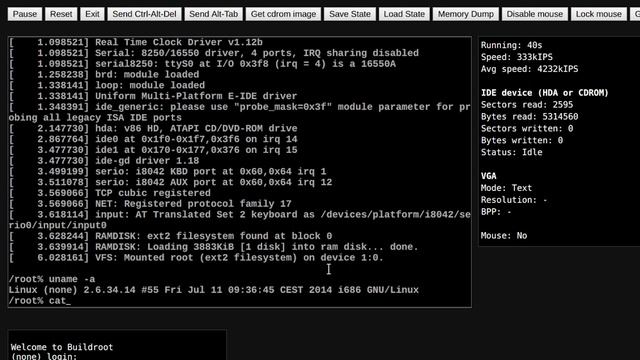Click the 'uname -a' command line
Screen dimensions: 640x360
pyautogui.click(x=52, y=279)
